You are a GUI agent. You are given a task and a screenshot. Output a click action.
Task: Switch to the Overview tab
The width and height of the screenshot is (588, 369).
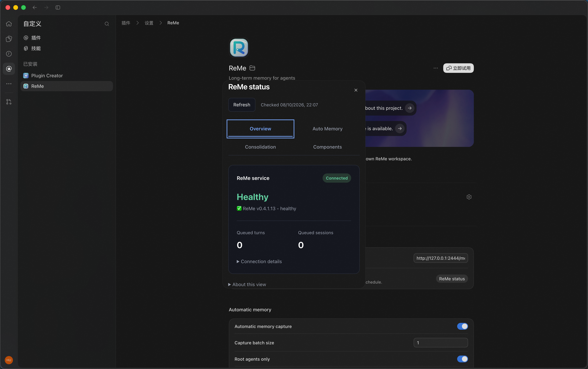pyautogui.click(x=260, y=129)
